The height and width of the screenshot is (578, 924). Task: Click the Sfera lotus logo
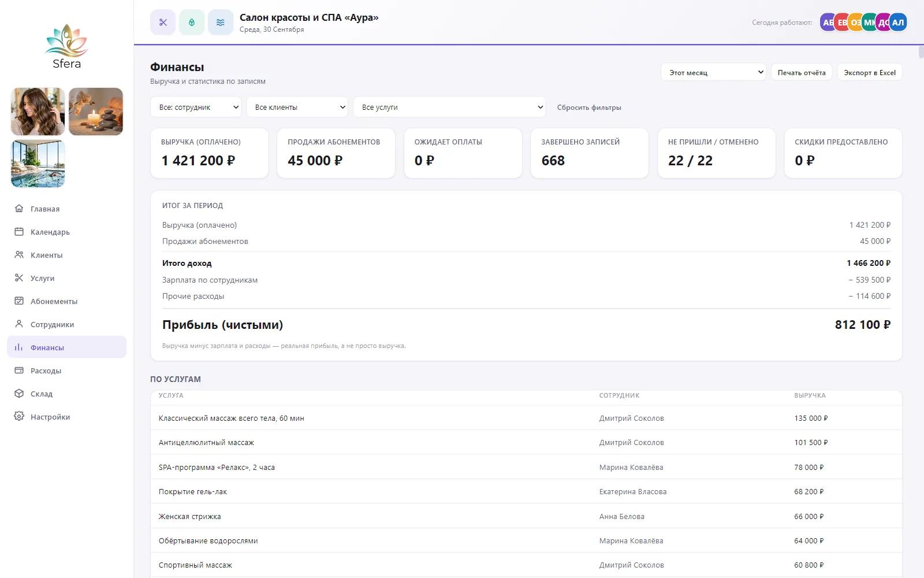tap(67, 46)
